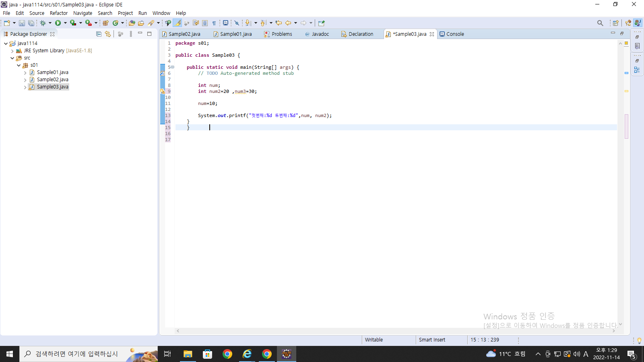Expand the Sample01.java tree node
This screenshot has width=644, height=362.
click(x=25, y=72)
